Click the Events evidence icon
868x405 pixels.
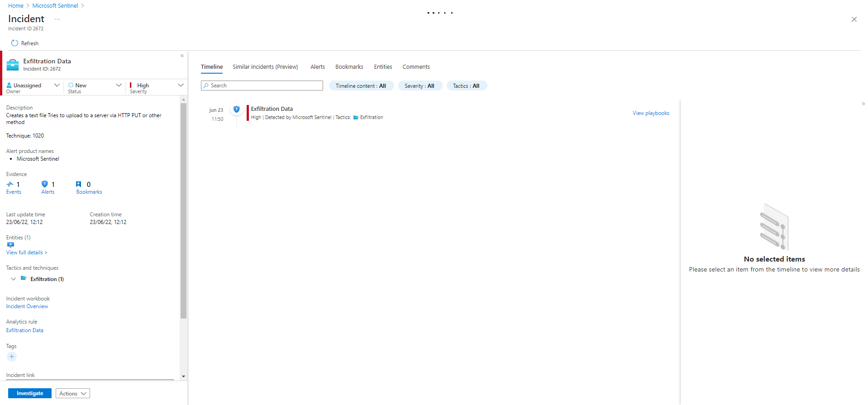coord(10,185)
